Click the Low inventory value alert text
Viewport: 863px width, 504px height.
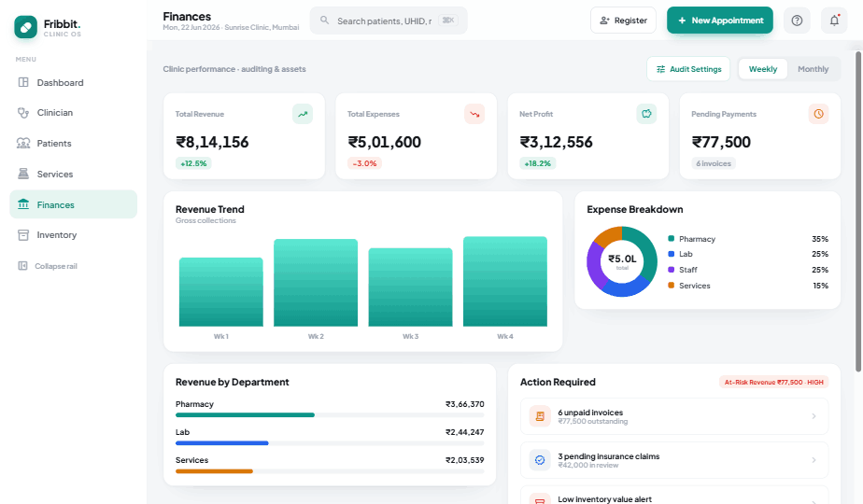(604, 499)
